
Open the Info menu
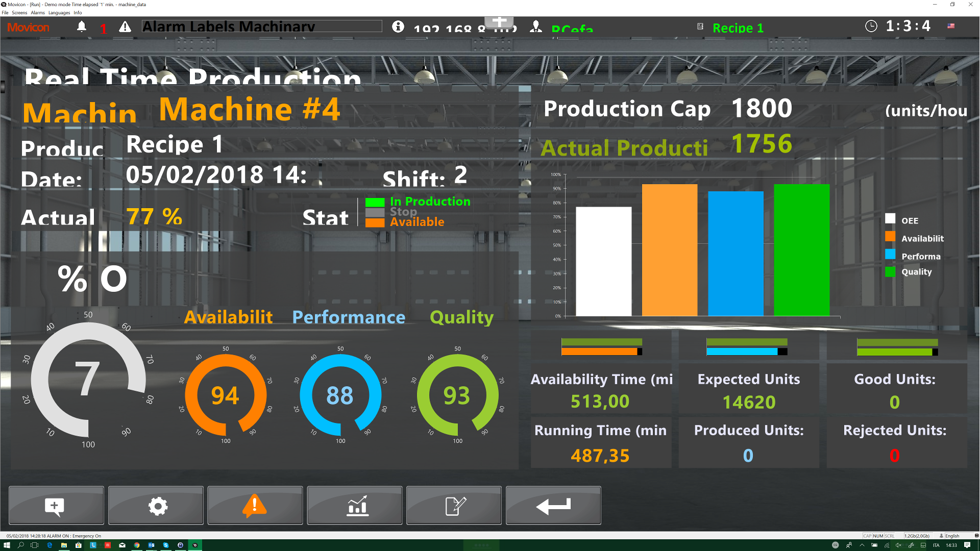tap(78, 13)
